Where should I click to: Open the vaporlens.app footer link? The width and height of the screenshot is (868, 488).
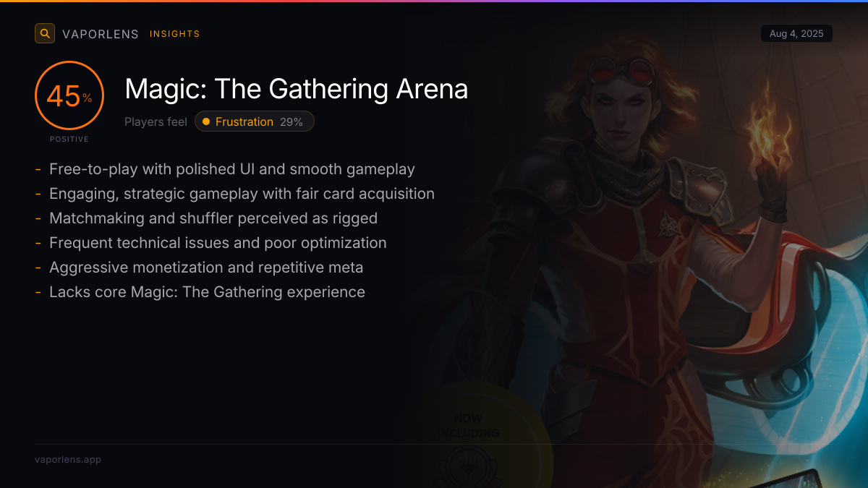coord(68,459)
